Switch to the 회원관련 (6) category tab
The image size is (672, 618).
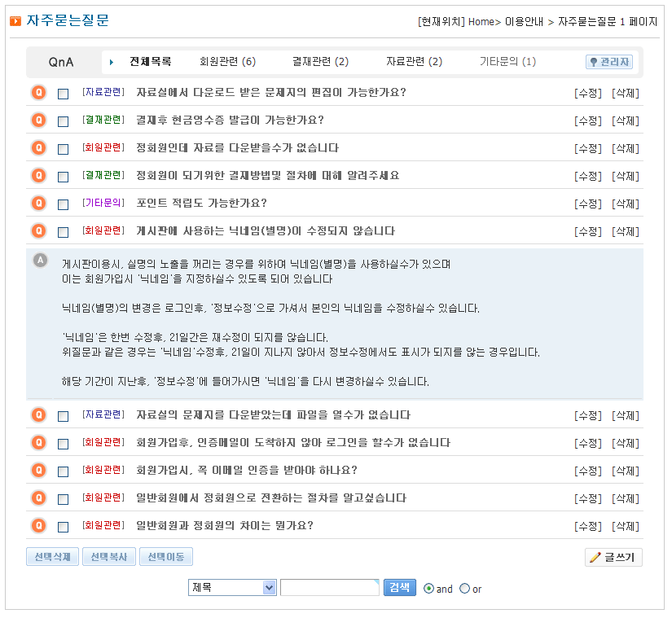tap(227, 62)
